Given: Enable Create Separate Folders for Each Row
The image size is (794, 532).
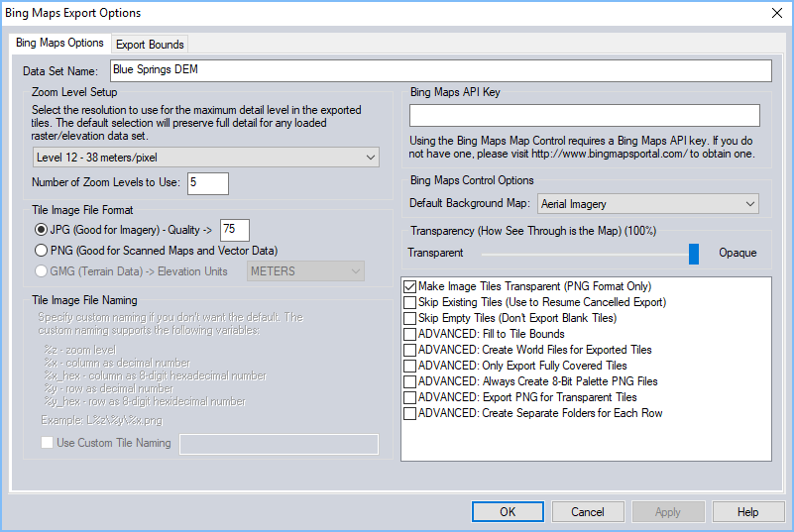Looking at the screenshot, I should click(410, 413).
